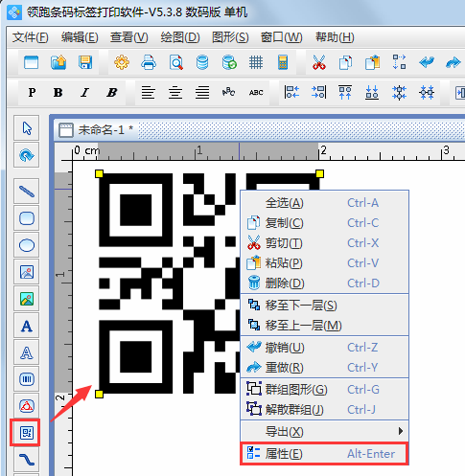Open document settings gear icon
Screen dimensions: 465x476
(x=122, y=62)
